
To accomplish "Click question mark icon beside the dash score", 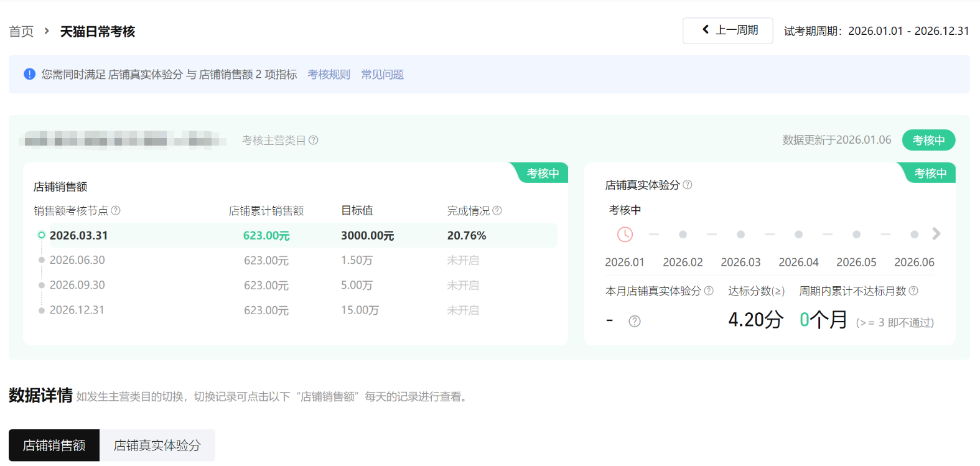I will [x=635, y=321].
